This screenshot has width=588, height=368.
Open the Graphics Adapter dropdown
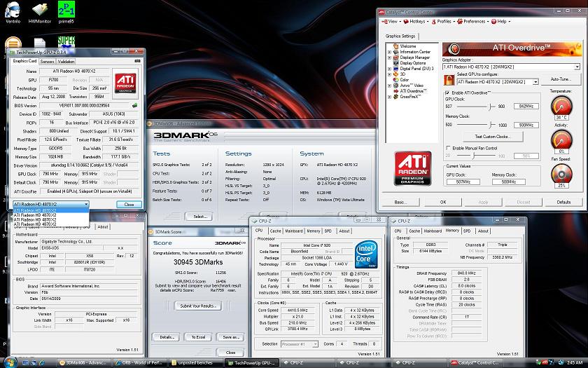tap(577, 67)
